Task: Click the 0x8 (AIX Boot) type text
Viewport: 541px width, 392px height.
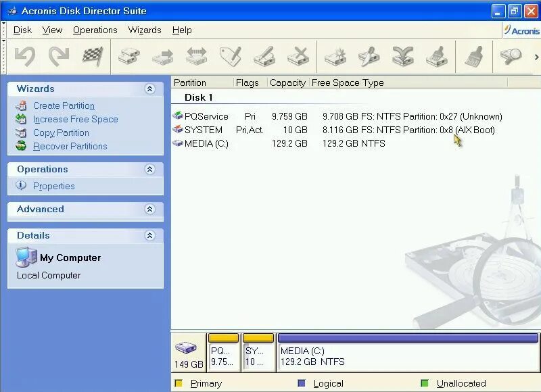Action: 467,130
